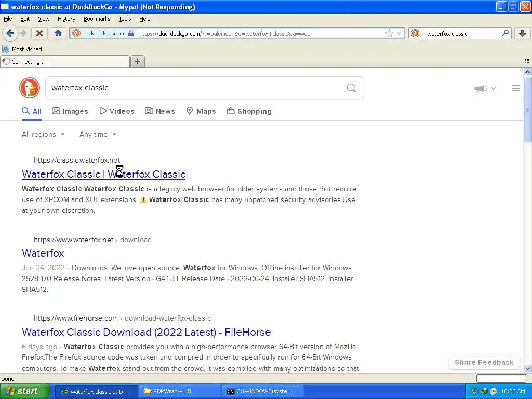Open the Waterfox download result link
Viewport: 532px width, 399px height.
(x=43, y=253)
